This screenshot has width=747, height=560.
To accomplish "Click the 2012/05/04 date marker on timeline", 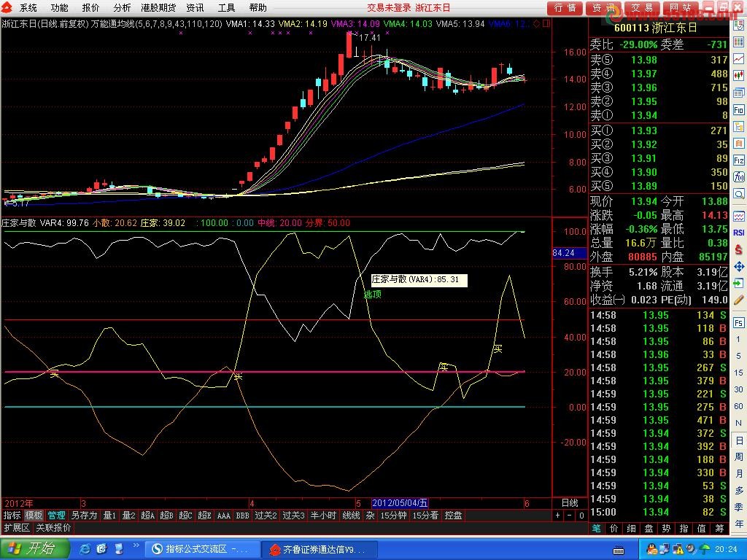I will tap(400, 503).
